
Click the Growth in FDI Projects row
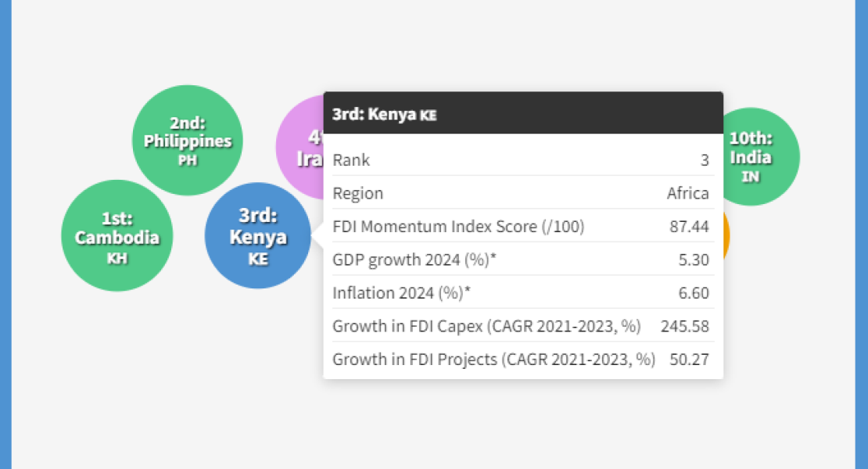523,359
